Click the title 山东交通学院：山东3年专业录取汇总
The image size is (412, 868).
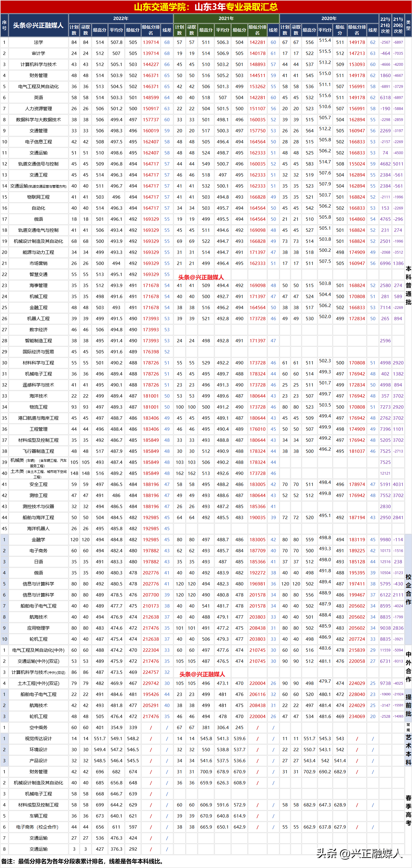click(206, 7)
